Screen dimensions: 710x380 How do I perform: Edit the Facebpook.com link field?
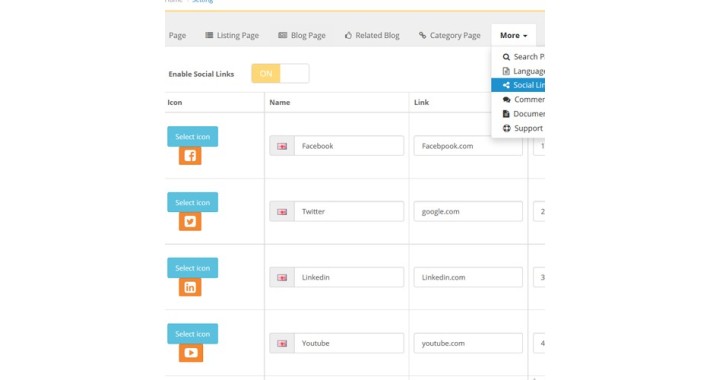(468, 146)
